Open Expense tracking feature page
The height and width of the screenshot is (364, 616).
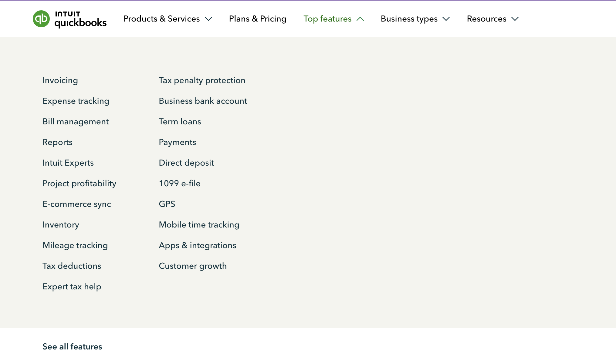pos(76,101)
